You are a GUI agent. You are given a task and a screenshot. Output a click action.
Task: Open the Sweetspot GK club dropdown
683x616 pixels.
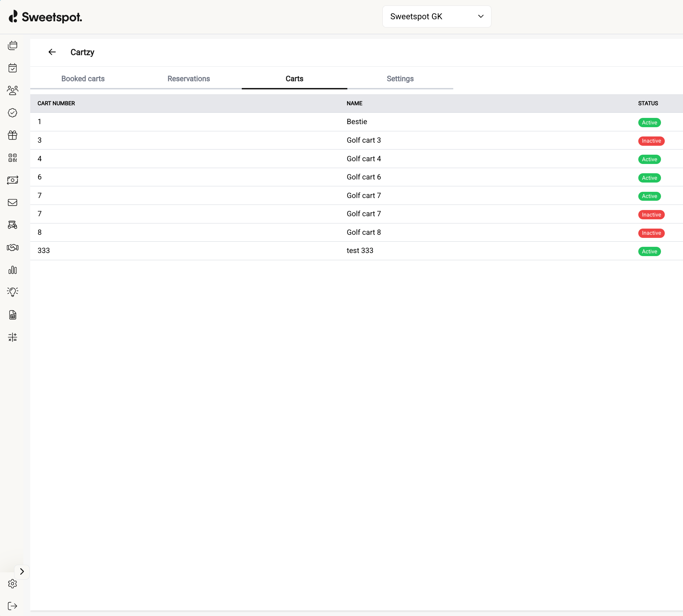click(x=436, y=16)
